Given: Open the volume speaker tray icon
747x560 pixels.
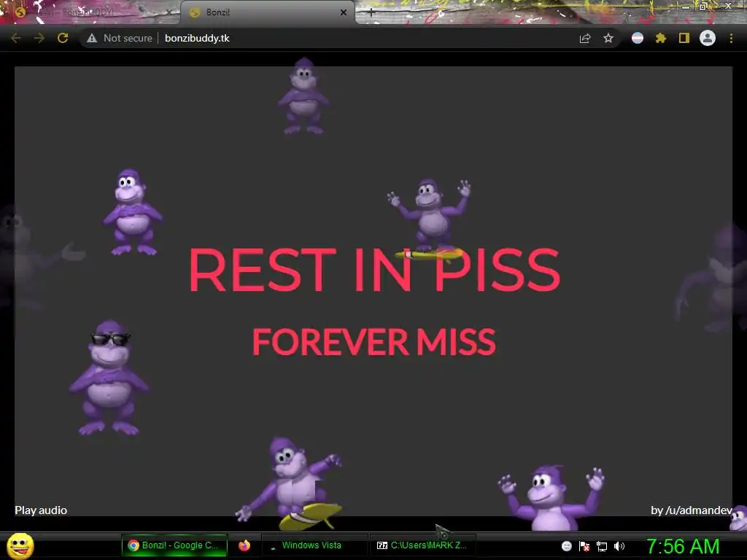Looking at the screenshot, I should [619, 546].
